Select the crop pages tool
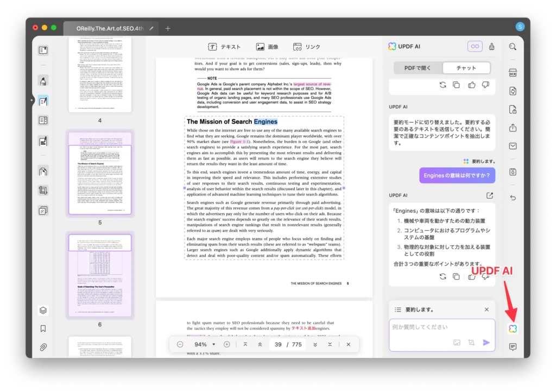 click(43, 191)
